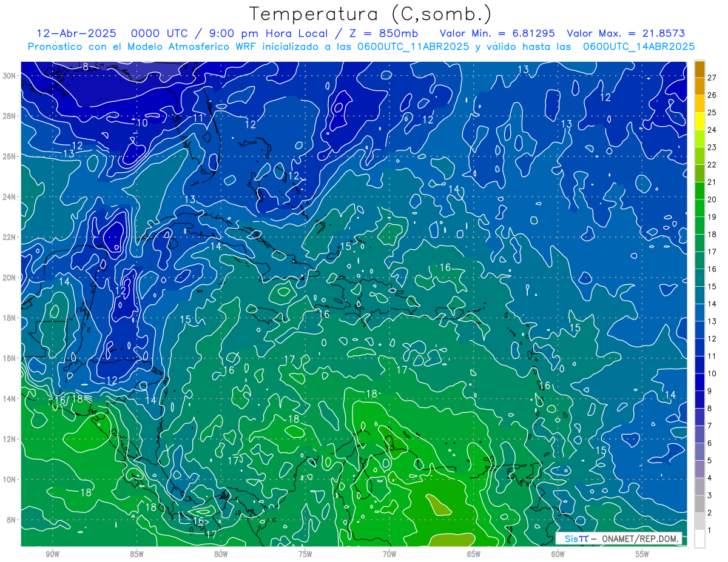Click the "60W" longitude axis label
Screen dimensions: 728x562
[x=558, y=554]
